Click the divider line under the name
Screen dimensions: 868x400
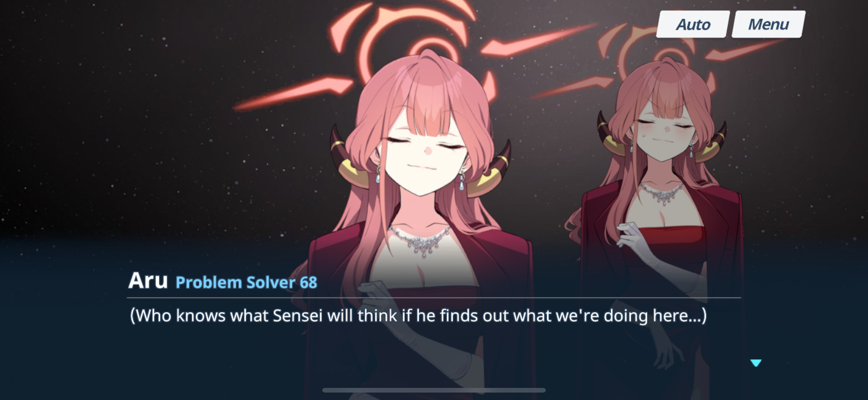(434, 298)
